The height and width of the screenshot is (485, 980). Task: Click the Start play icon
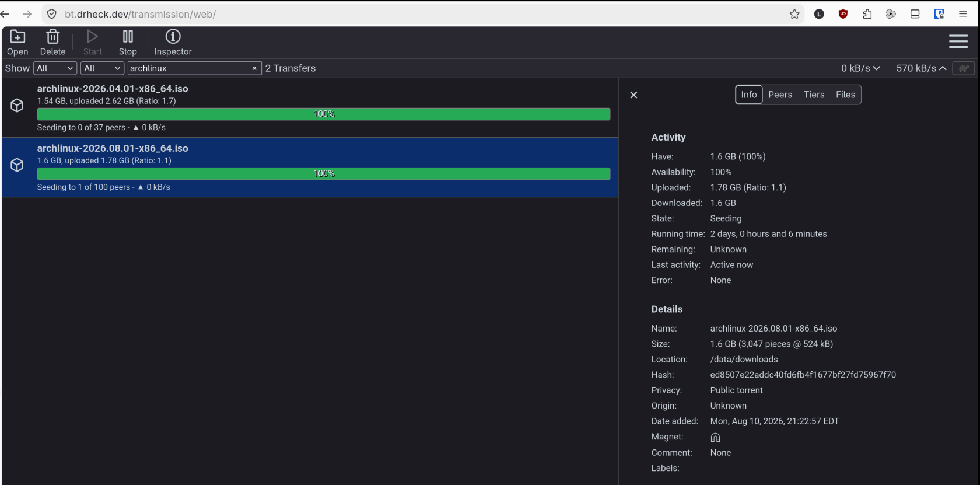(92, 43)
